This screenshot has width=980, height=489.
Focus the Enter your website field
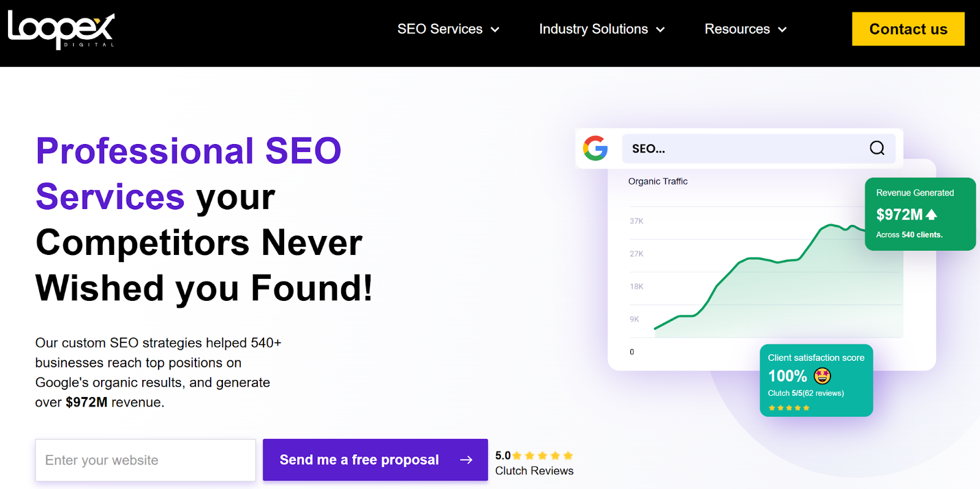[145, 460]
